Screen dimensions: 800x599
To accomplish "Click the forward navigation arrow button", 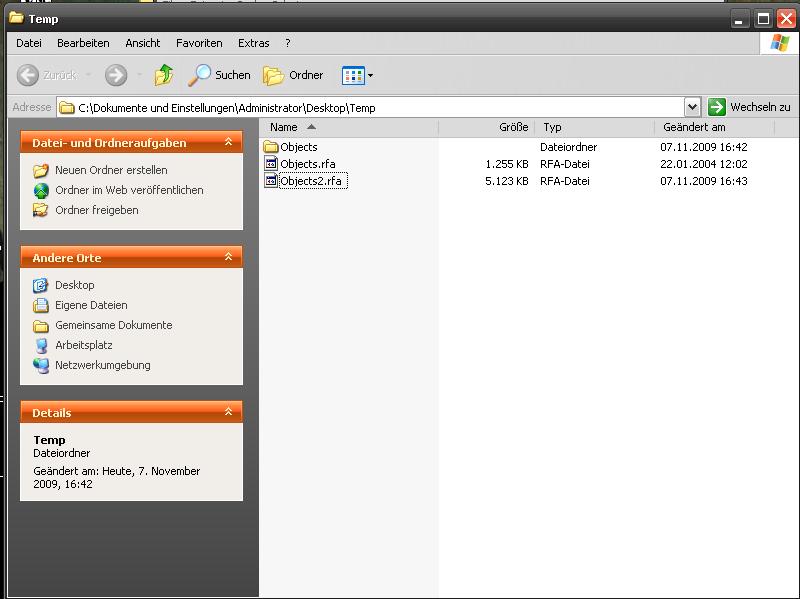I will point(116,76).
